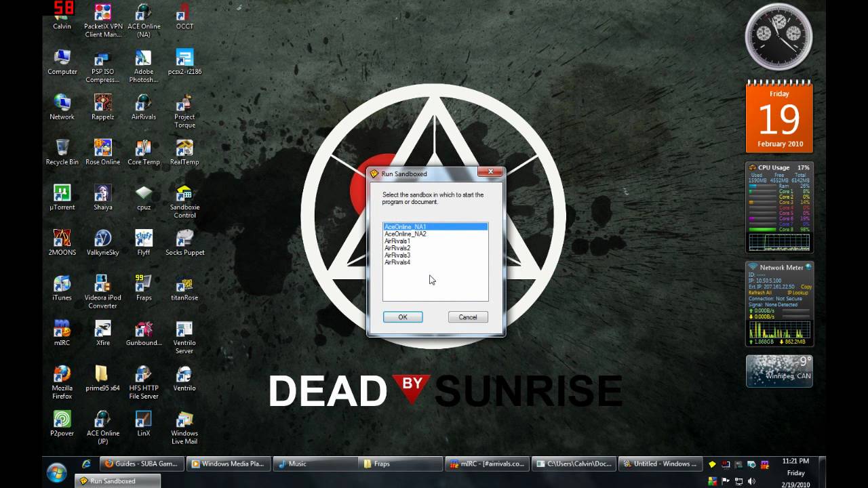
Task: Open the calendar gadget showing Friday 19
Action: 779,117
